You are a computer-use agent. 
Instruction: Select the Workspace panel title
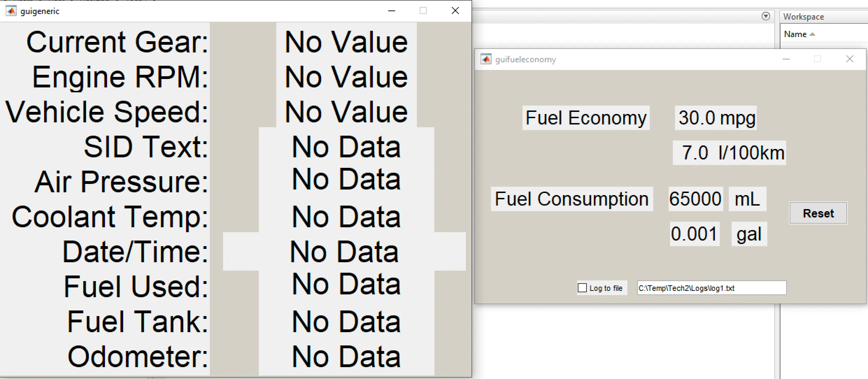pos(804,17)
